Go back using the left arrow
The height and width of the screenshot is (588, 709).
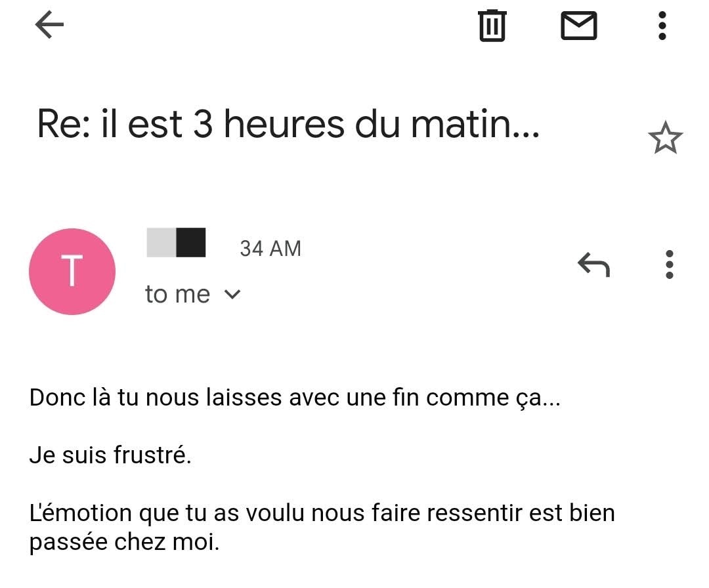pyautogui.click(x=49, y=26)
